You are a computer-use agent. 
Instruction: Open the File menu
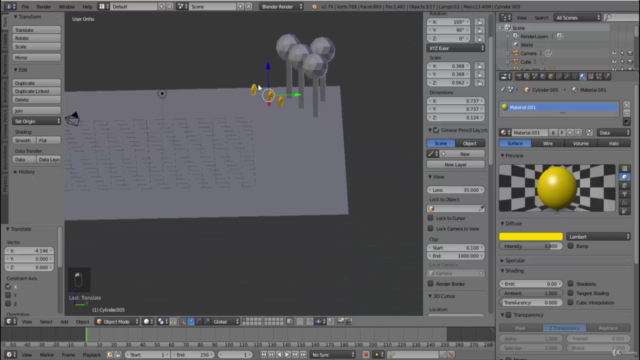(25, 7)
